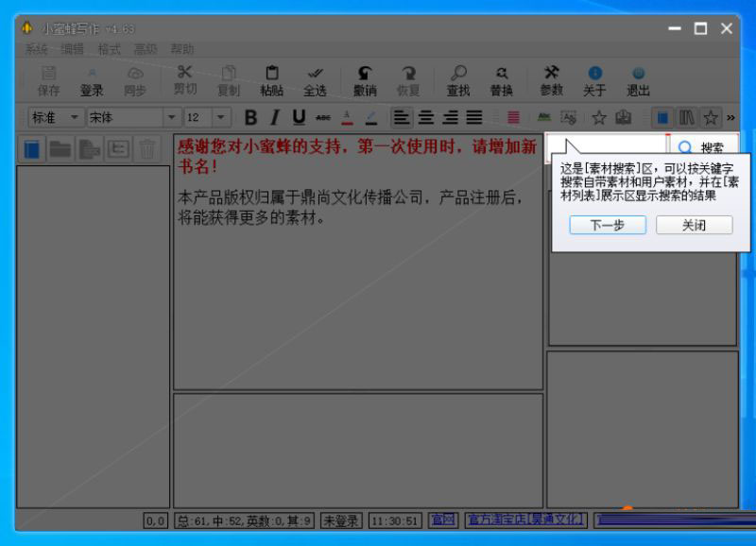Toggle strikethrough ABC formatting
Image resolution: width=756 pixels, height=546 pixels.
point(323,117)
